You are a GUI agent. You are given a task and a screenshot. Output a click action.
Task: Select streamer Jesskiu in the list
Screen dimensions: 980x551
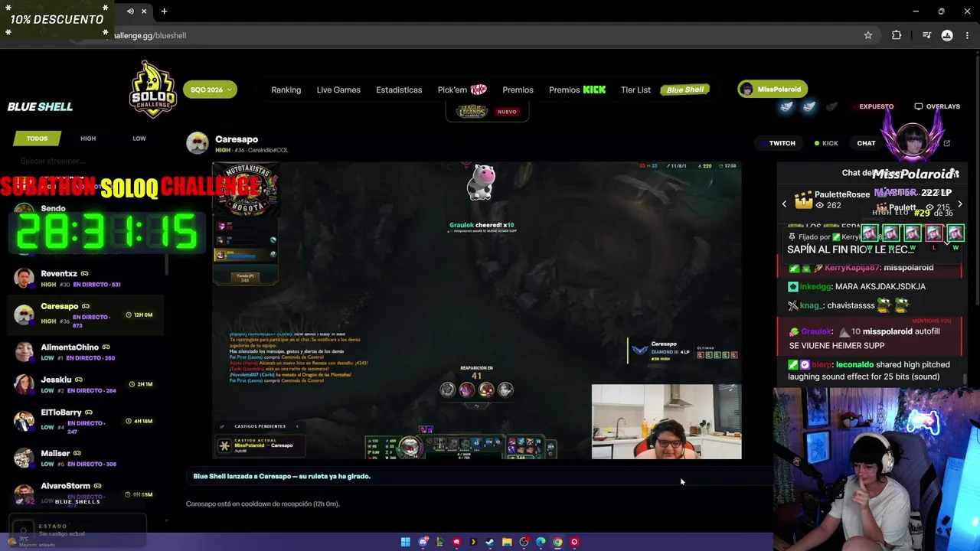[x=86, y=385]
